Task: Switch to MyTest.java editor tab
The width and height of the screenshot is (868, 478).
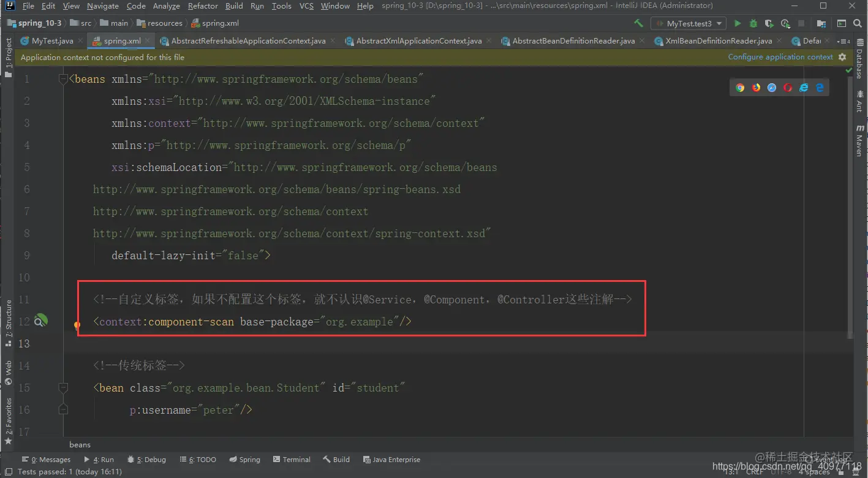Action: 52,41
